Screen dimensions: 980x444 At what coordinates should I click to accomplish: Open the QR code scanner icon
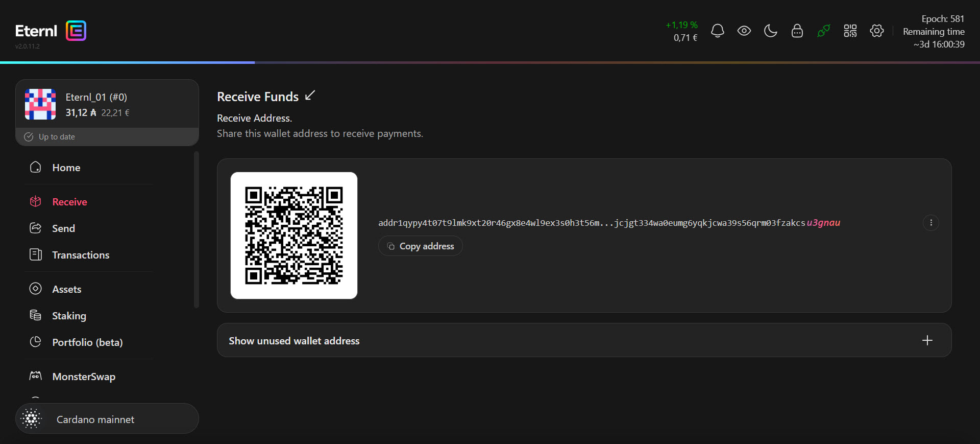tap(850, 31)
